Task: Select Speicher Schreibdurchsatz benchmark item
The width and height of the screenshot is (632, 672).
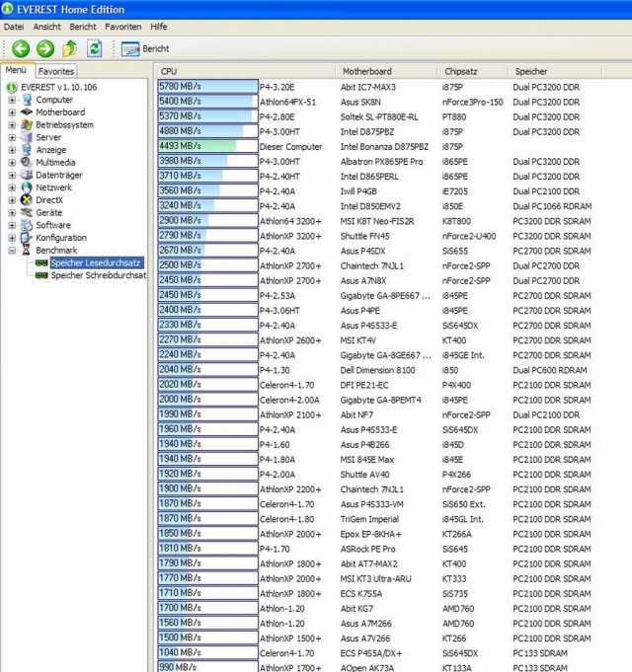Action: click(99, 275)
